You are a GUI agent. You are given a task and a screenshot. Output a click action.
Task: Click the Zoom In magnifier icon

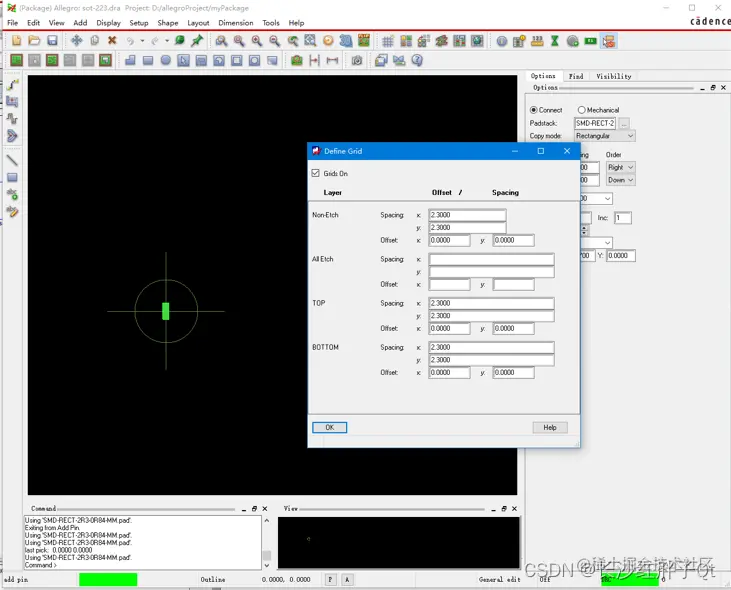pyautogui.click(x=257, y=41)
